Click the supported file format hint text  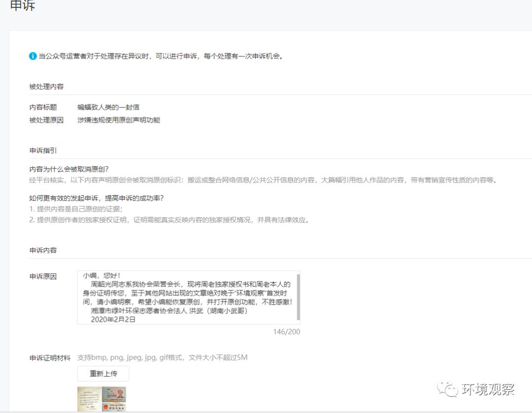[x=163, y=357]
